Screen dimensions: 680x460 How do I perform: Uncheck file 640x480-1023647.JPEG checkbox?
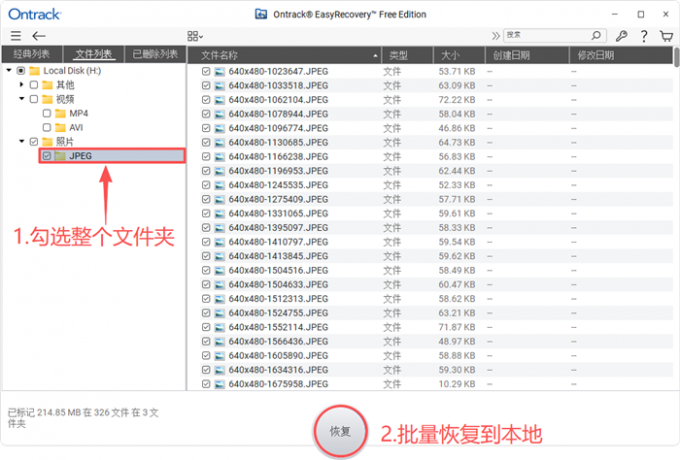click(206, 71)
